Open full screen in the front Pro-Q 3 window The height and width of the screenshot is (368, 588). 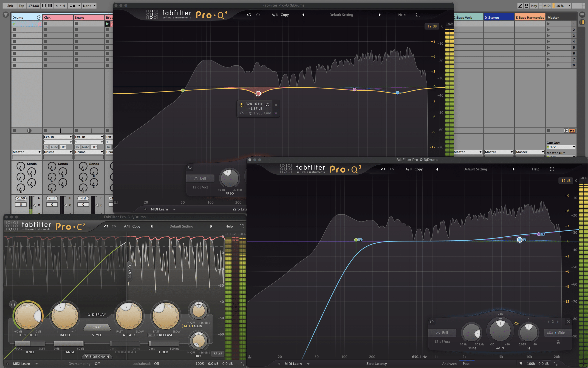(552, 169)
